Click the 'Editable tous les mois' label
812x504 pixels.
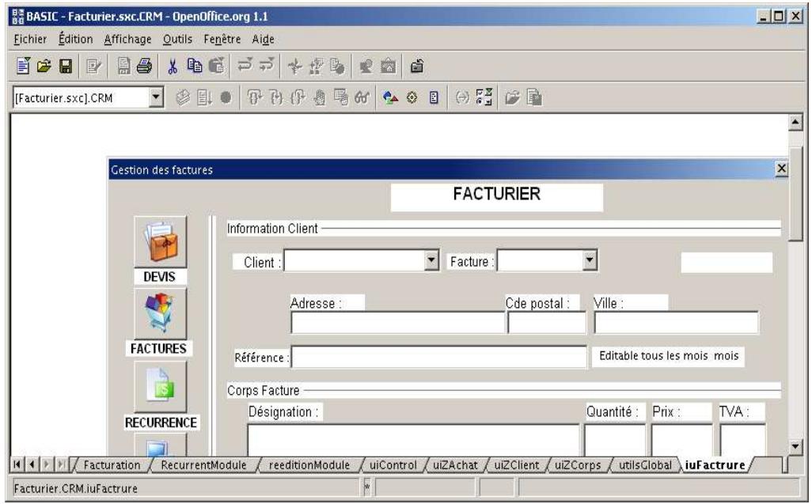point(669,356)
